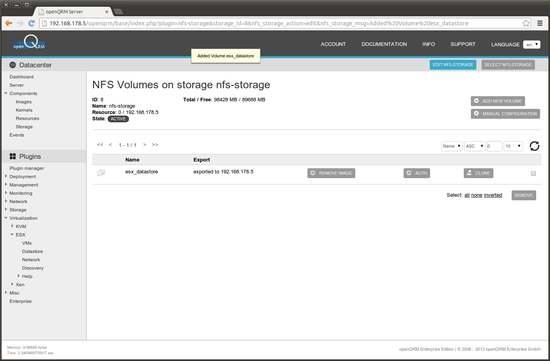This screenshot has height=361, width=550.
Task: Open Server in the sidebar
Action: (16, 85)
